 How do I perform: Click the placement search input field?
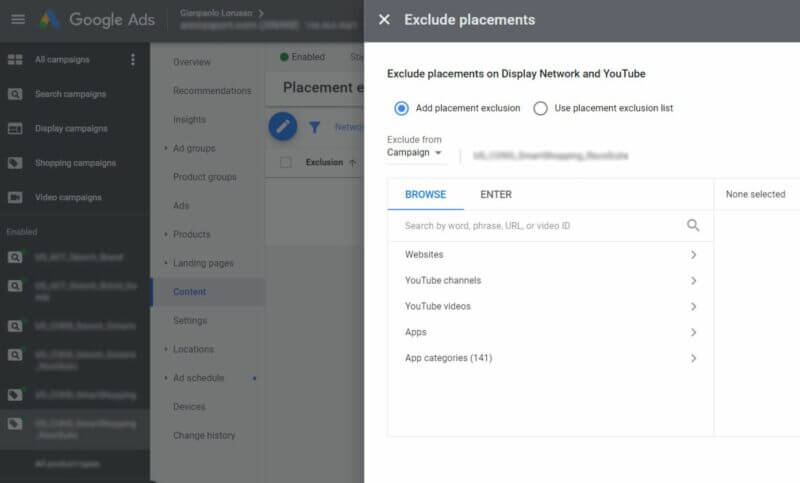(540, 226)
